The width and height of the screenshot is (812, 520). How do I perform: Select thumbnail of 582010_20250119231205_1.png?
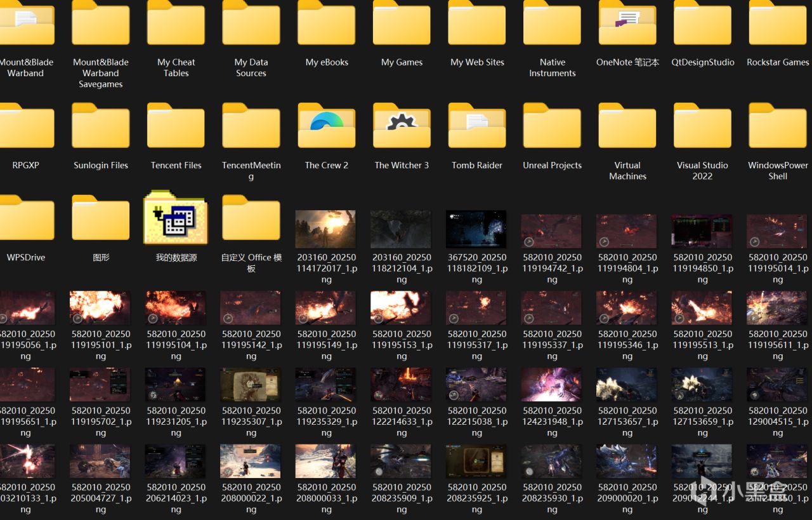point(176,385)
